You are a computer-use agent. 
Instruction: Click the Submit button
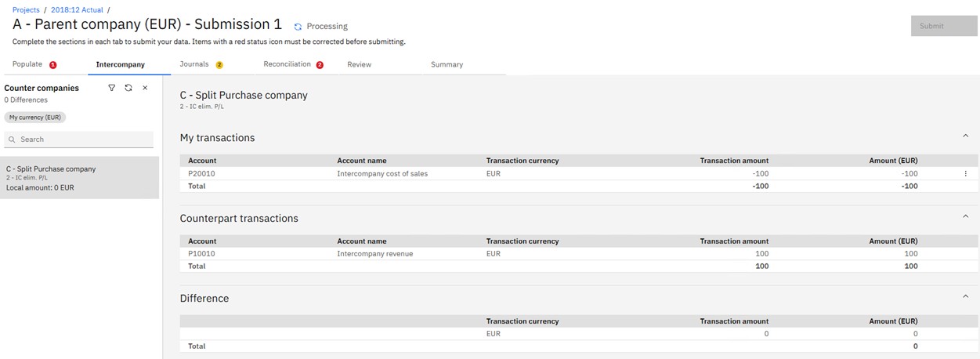(943, 26)
